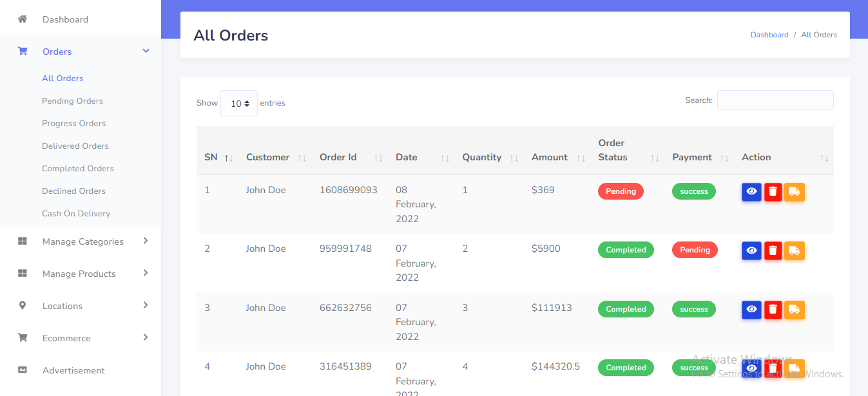
Task: Expand the Ecommerce sidebar submenu
Action: coord(146,337)
